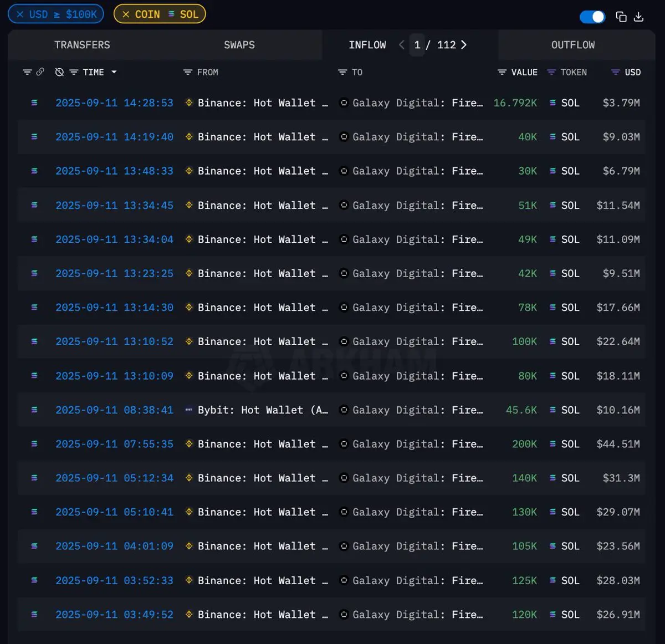The image size is (665, 644).
Task: Click SOL token icon in $17.66M row
Action: click(553, 308)
